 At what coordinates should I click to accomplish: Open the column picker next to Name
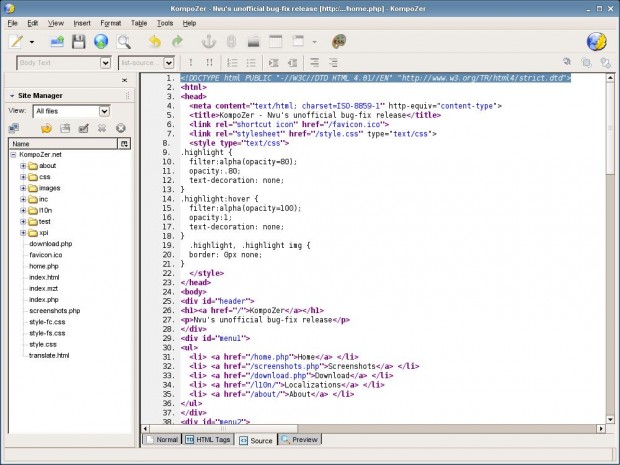(124, 144)
